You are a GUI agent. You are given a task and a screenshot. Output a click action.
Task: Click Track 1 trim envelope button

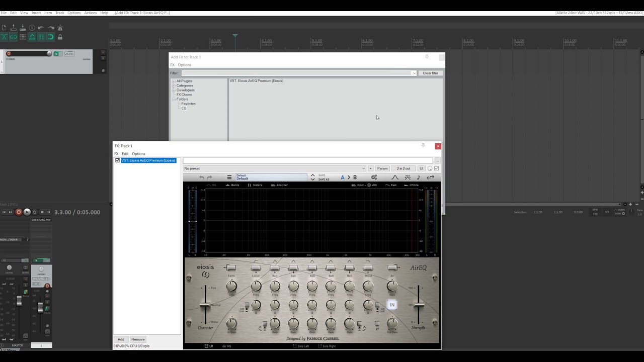[70, 54]
